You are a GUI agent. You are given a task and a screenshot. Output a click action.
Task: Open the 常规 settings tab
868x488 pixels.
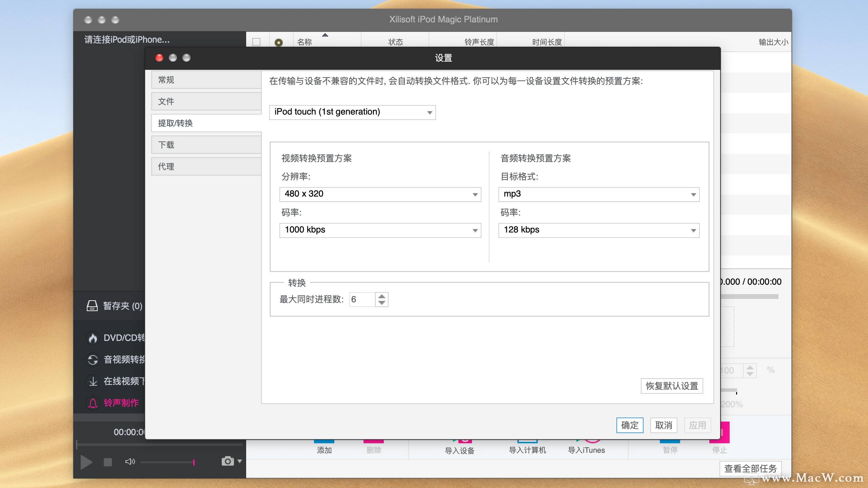coord(206,80)
